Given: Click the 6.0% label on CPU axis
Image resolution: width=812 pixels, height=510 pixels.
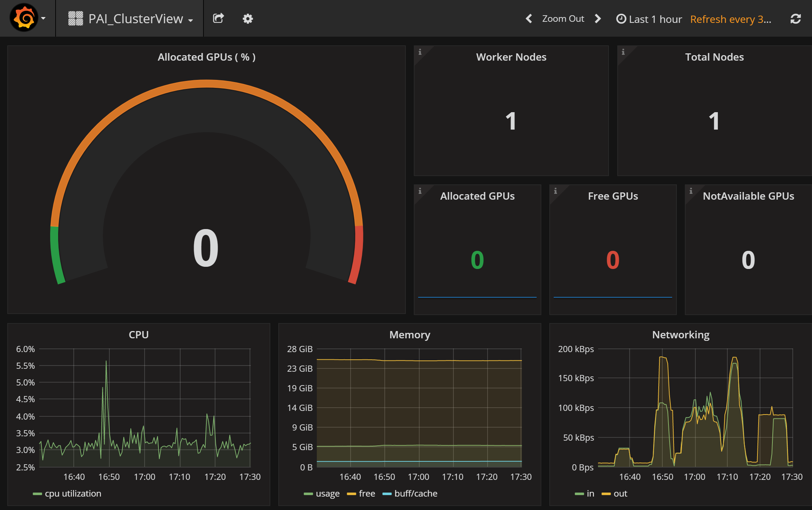Looking at the screenshot, I should point(25,349).
